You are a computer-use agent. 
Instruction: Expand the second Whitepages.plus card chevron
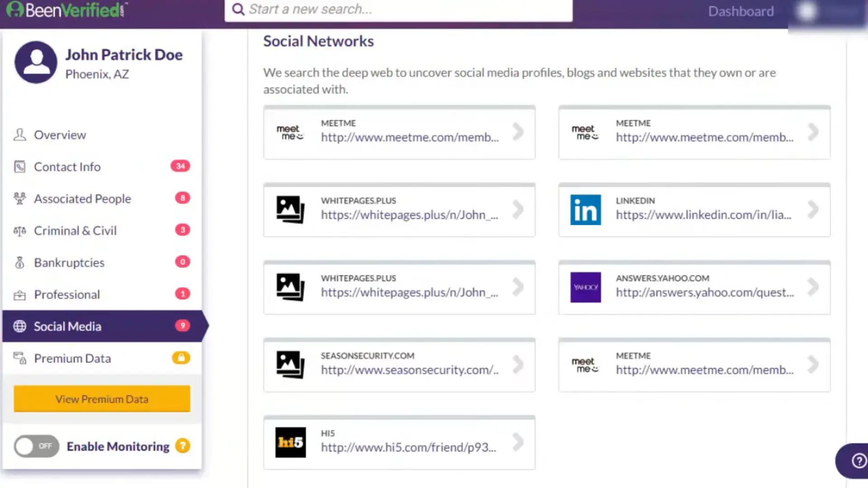[518, 287]
